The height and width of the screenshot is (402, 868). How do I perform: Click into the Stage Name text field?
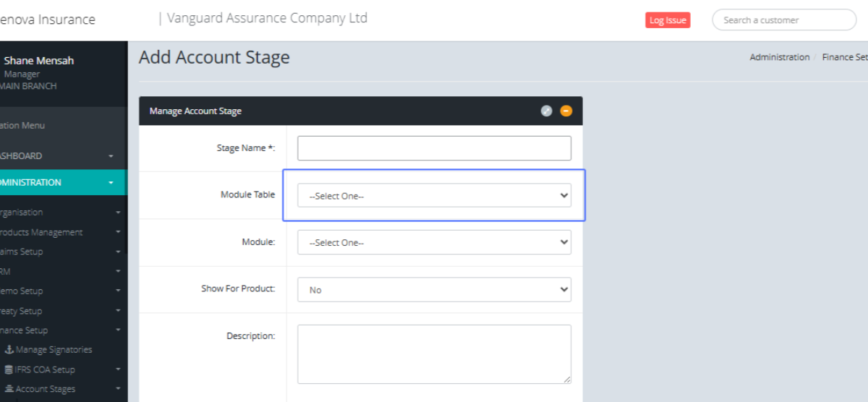click(x=434, y=148)
